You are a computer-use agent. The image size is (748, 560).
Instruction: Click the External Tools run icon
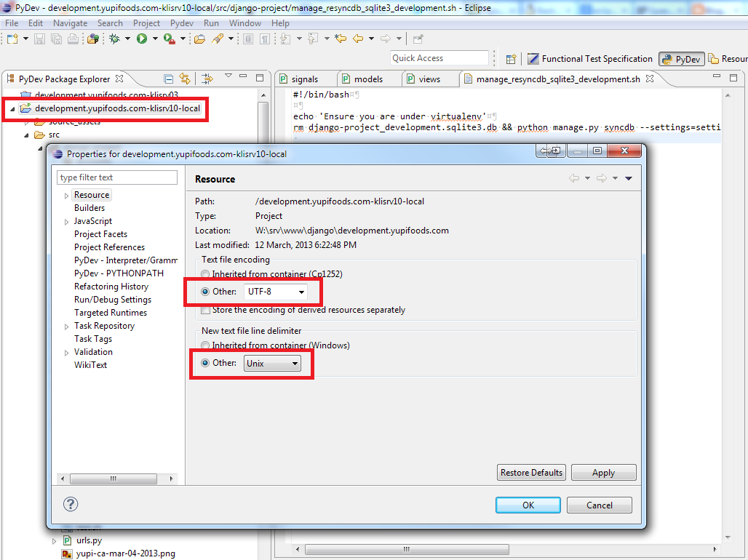click(x=169, y=39)
